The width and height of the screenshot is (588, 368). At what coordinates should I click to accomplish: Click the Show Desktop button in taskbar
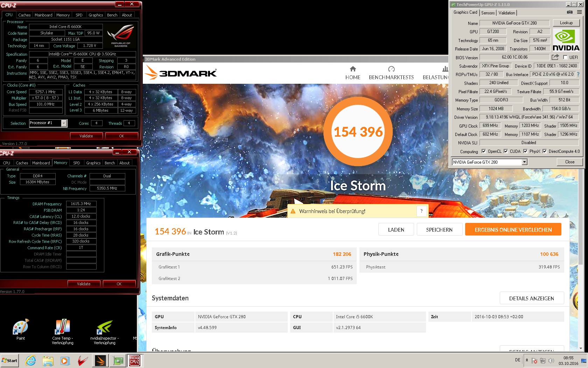[x=584, y=361]
